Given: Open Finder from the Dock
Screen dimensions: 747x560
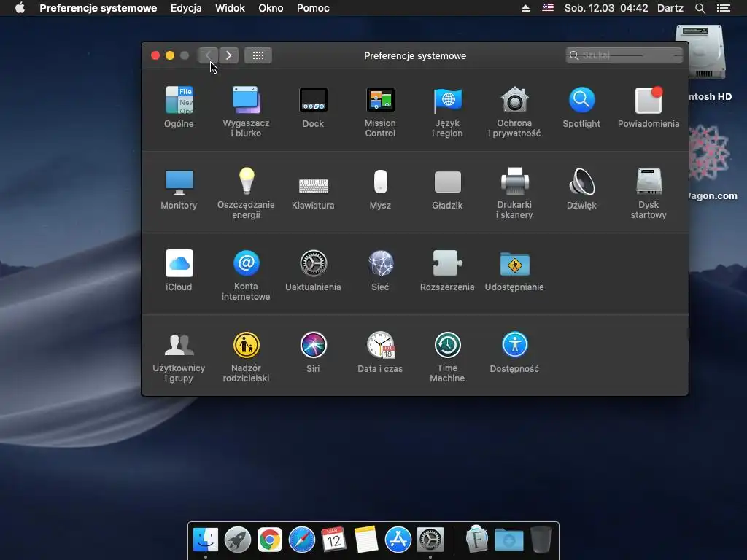Looking at the screenshot, I should [x=206, y=540].
